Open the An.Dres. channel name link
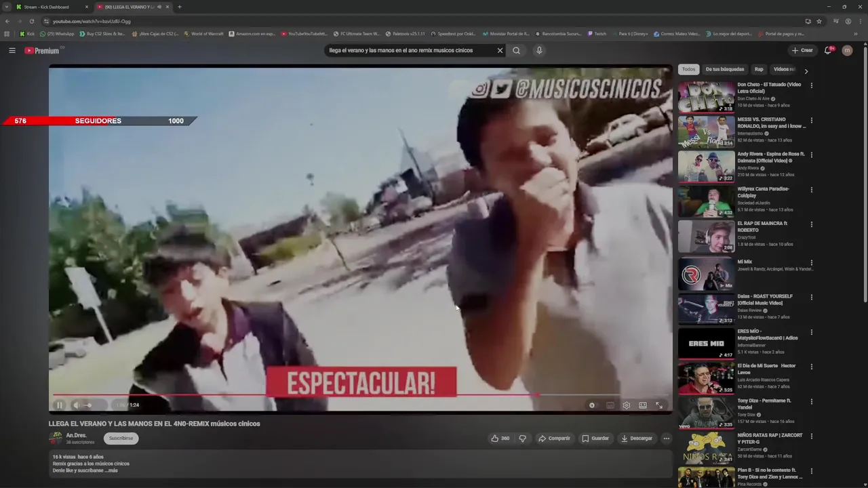This screenshot has height=488, width=868. [76, 435]
